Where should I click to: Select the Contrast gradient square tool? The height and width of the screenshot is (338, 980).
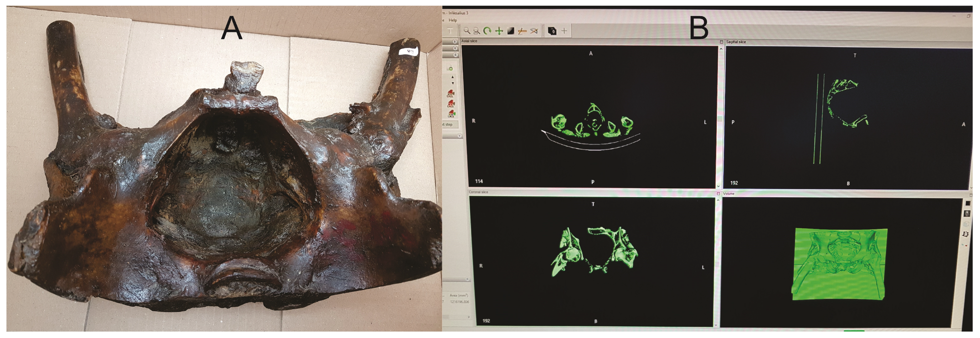tap(511, 31)
